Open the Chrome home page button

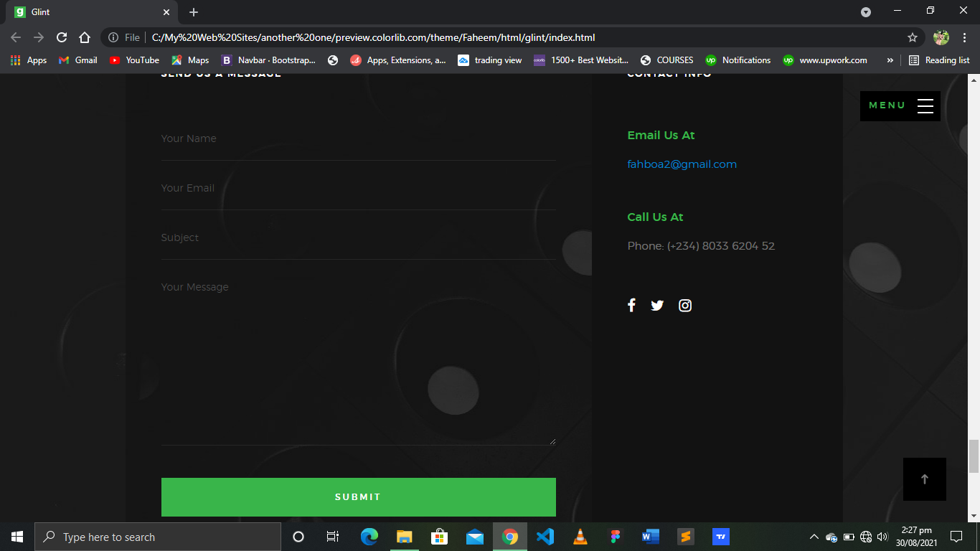point(85,37)
